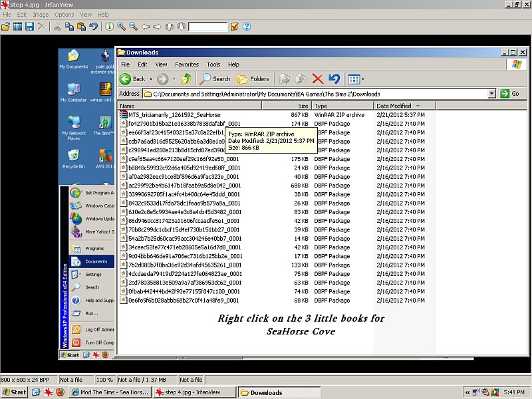Screen dimensions: 532x399
Task: Save the image using the floppy disk icon
Action: point(29,27)
